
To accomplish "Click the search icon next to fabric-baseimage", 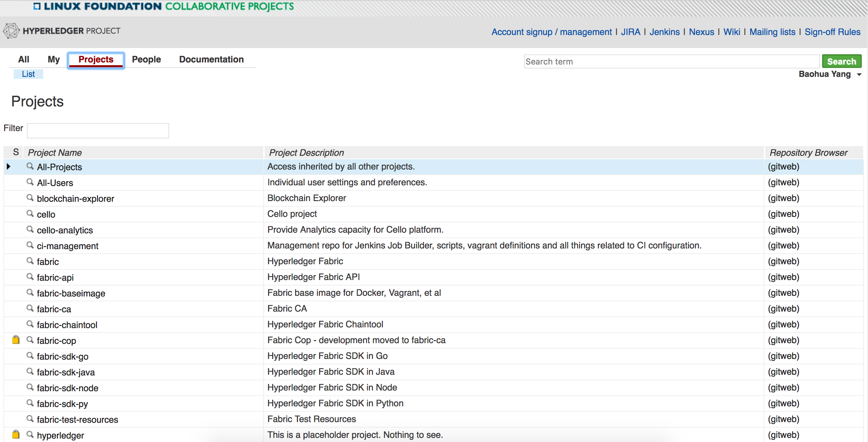I will tap(30, 292).
